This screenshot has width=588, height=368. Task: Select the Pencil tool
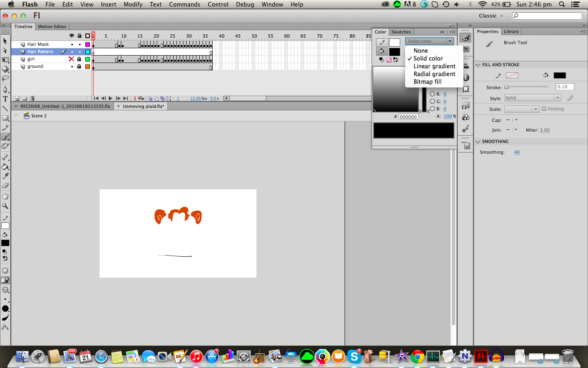click(x=5, y=128)
